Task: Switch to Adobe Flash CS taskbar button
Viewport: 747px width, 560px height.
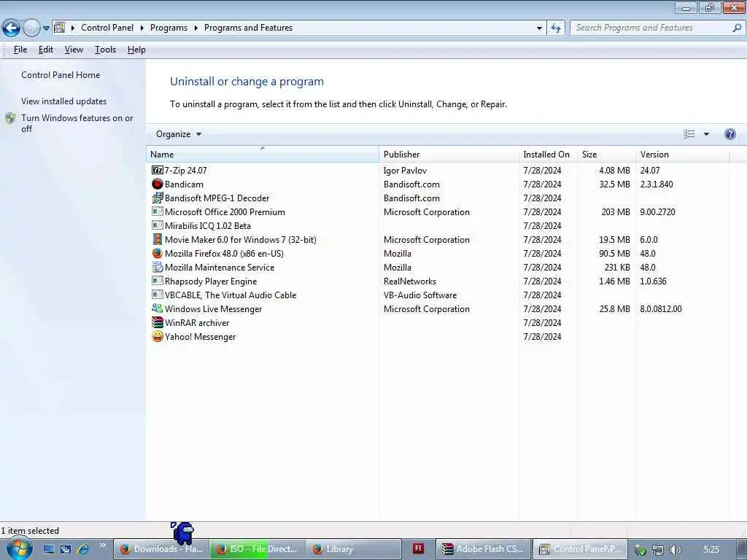Action: click(484, 549)
